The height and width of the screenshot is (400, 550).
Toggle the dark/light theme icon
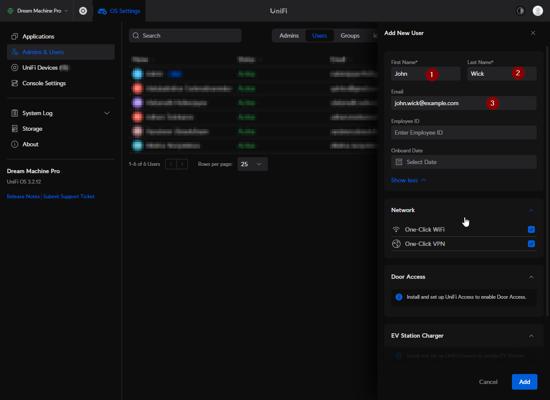coord(520,11)
